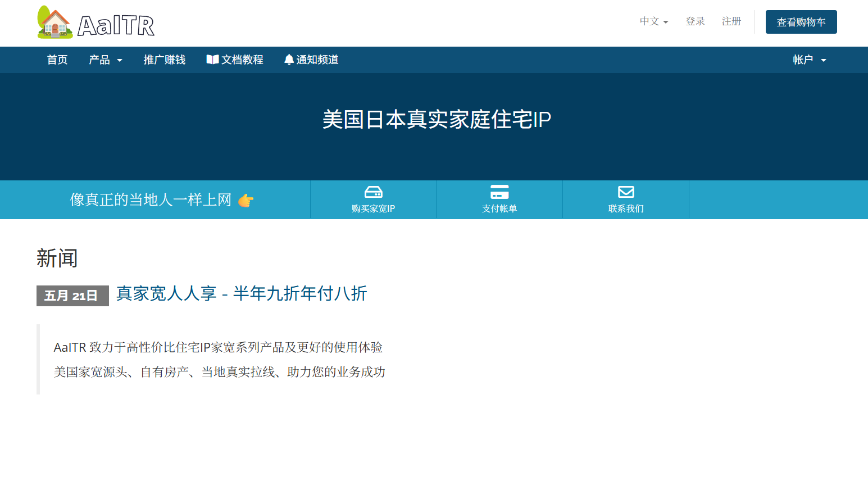Open news article 真家宽人人享 - 半年九折年付八折

coord(242,293)
